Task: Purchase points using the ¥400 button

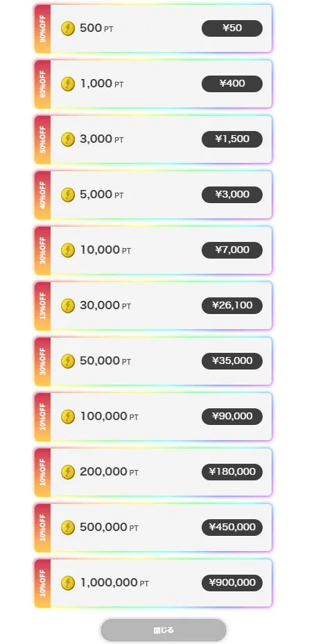Action: click(232, 84)
